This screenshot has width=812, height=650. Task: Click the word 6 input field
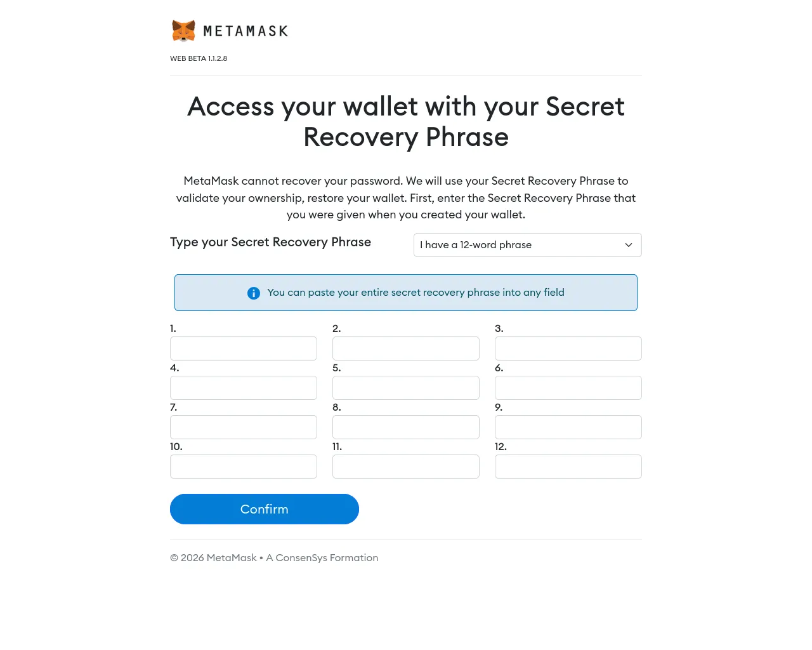click(x=568, y=388)
